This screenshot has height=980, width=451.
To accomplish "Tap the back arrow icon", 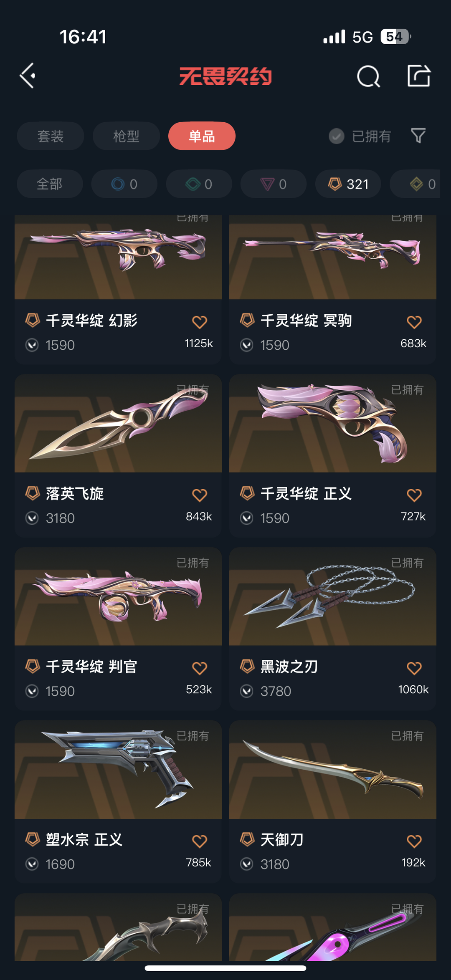I will tap(28, 76).
